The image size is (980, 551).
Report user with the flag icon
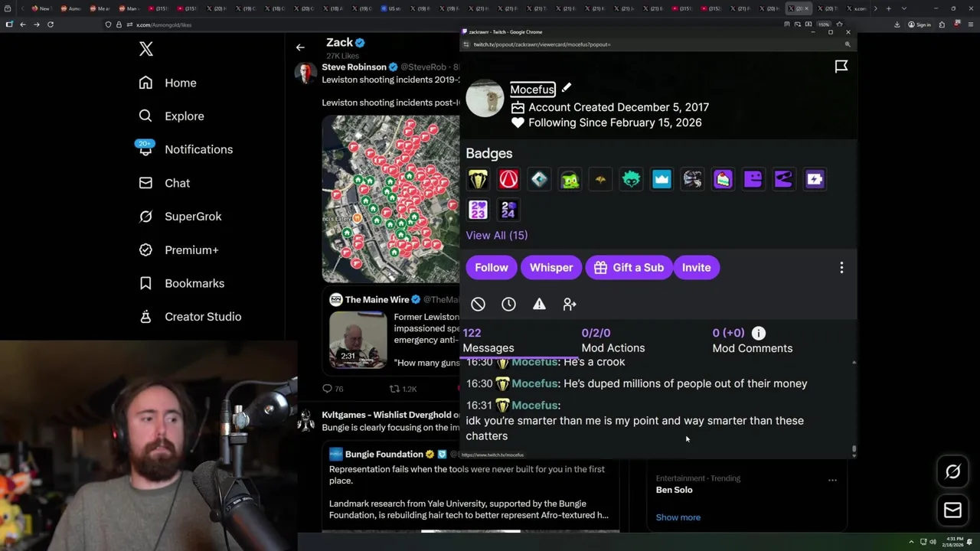[841, 67]
